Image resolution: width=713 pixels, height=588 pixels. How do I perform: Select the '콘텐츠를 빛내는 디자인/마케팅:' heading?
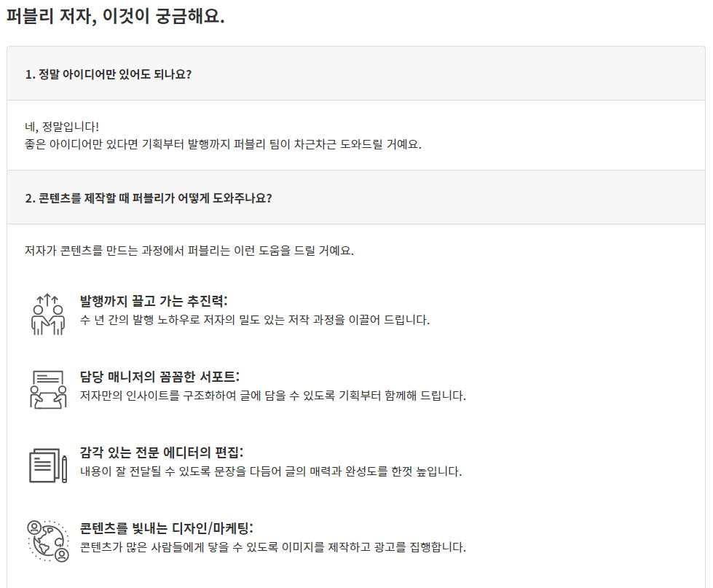[167, 528]
